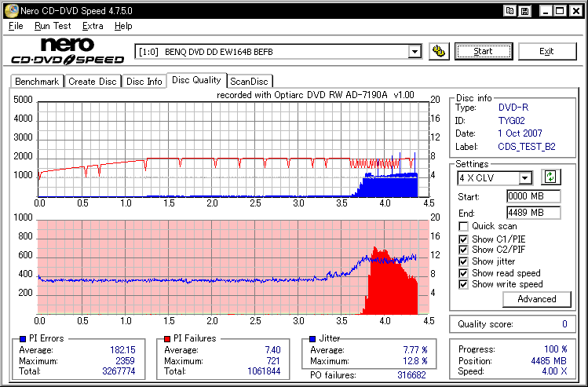588x387 pixels.
Task: Switch to the Benchmark tab
Action: pos(37,82)
